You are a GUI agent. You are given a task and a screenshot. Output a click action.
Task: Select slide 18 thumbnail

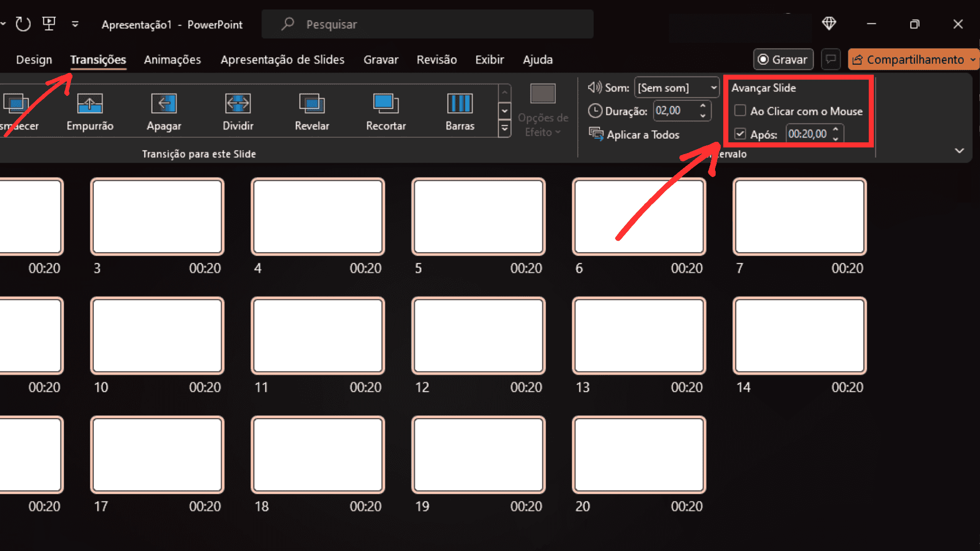coord(318,455)
